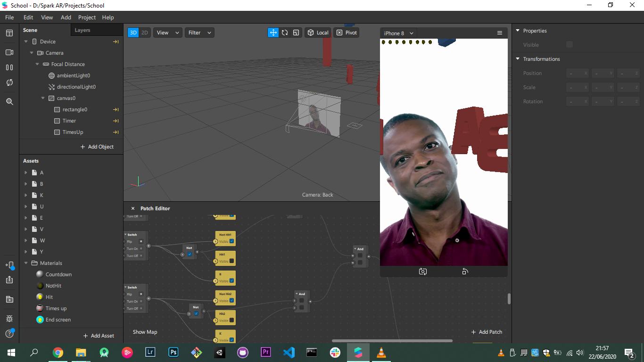
Task: Click Add Asset button
Action: click(99, 336)
